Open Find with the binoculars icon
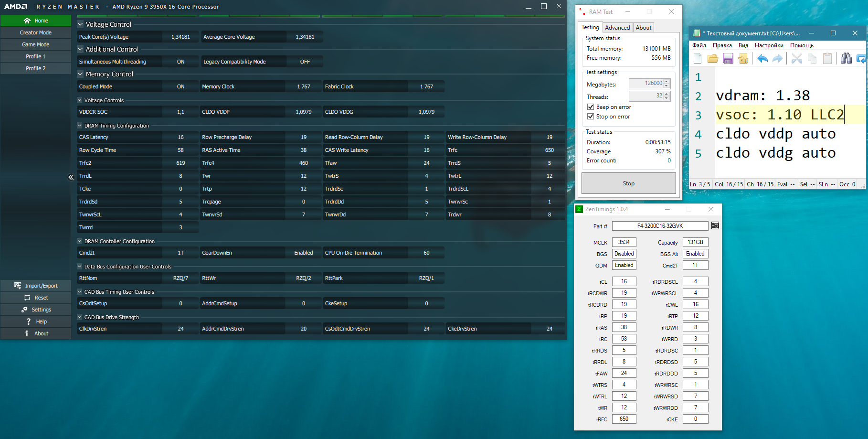 coord(847,58)
